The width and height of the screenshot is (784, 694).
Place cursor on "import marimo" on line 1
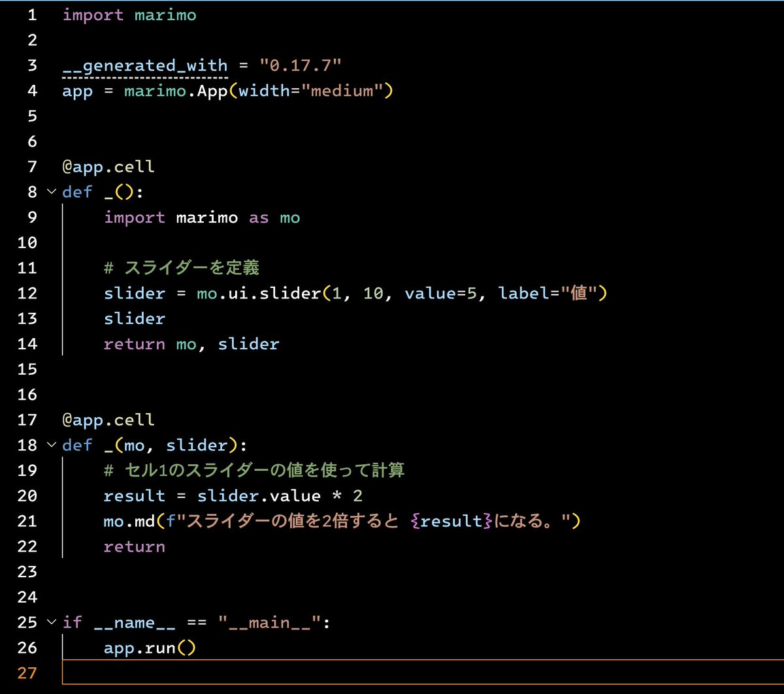coord(129,15)
